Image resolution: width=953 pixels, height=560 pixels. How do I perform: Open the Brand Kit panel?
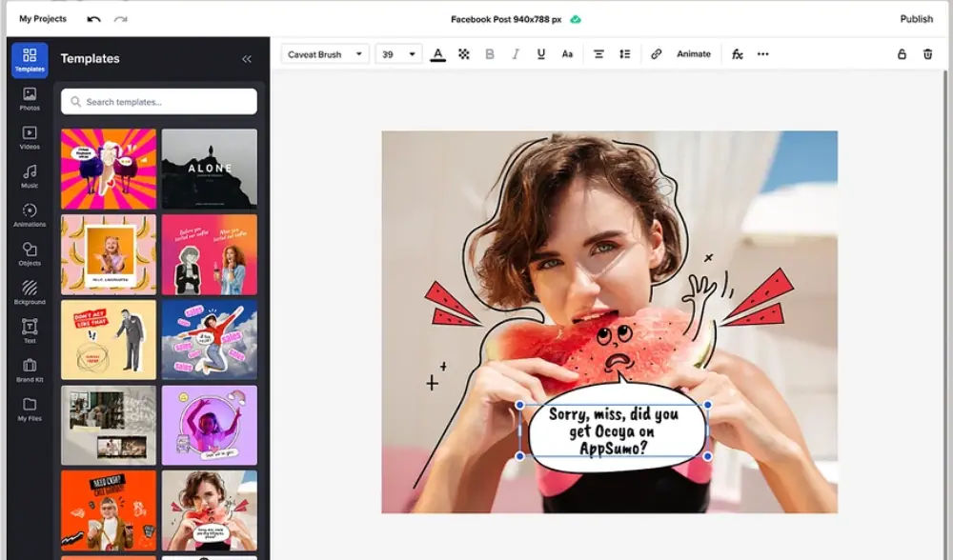(30, 370)
